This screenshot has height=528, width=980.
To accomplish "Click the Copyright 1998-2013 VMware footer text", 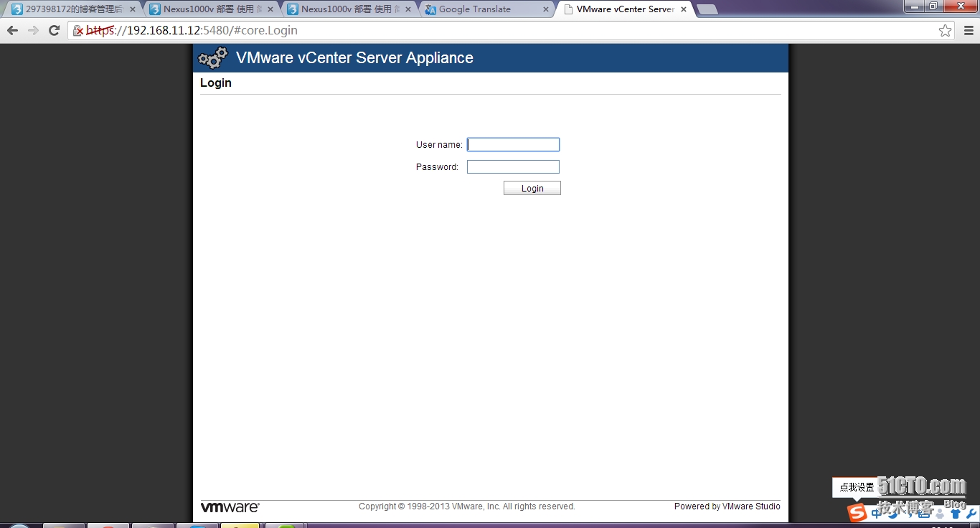I will click(x=467, y=506).
